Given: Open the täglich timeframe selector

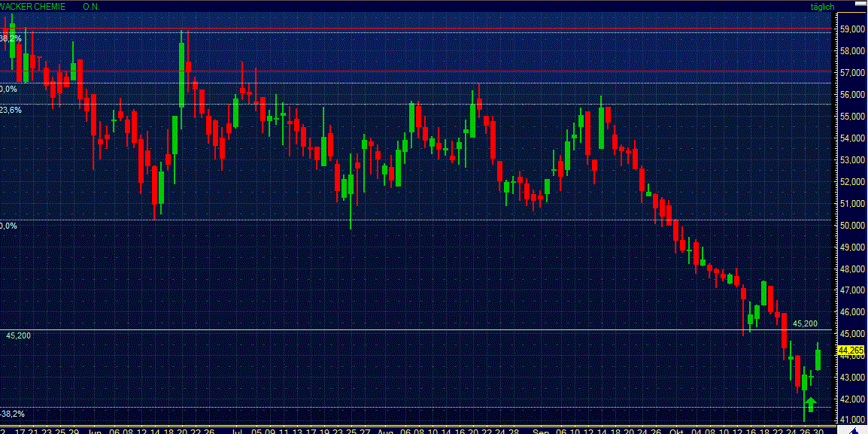Looking at the screenshot, I should click(x=824, y=7).
